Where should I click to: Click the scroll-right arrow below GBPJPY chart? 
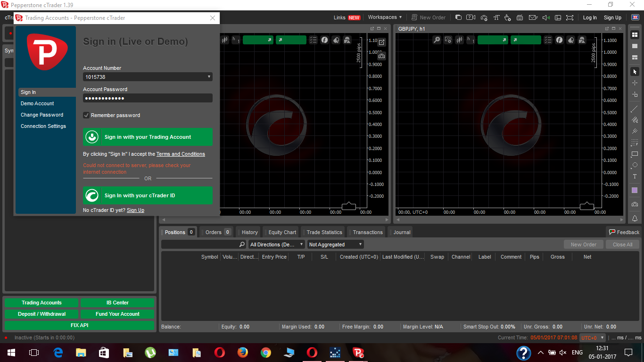coord(622,220)
